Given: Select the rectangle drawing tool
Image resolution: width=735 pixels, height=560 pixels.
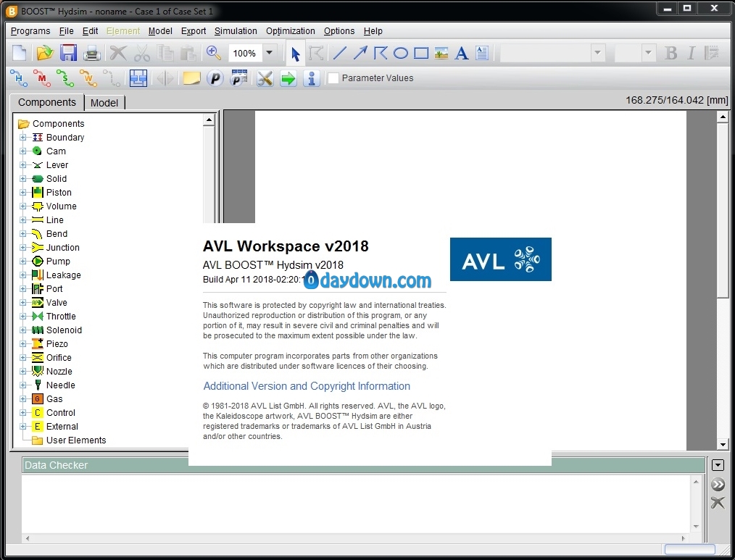Looking at the screenshot, I should (421, 53).
